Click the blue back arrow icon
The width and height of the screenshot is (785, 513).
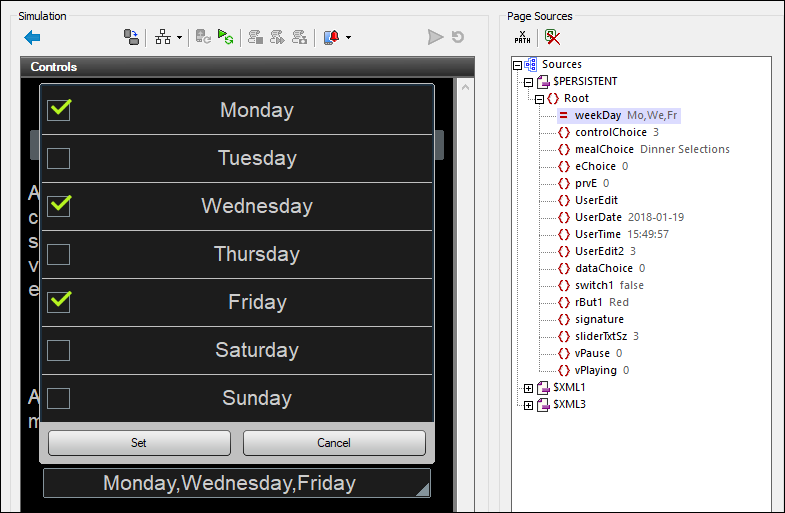click(32, 37)
